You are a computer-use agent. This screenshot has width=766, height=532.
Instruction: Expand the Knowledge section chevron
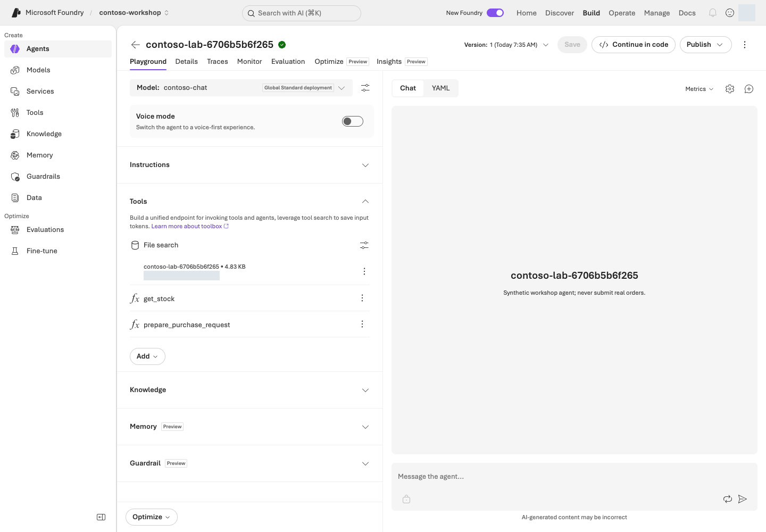coord(365,390)
